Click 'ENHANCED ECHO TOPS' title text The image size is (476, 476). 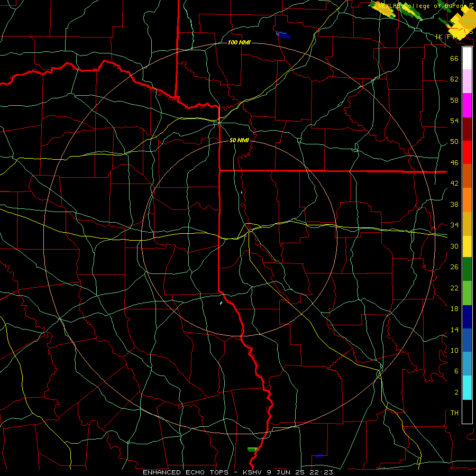coord(186,472)
